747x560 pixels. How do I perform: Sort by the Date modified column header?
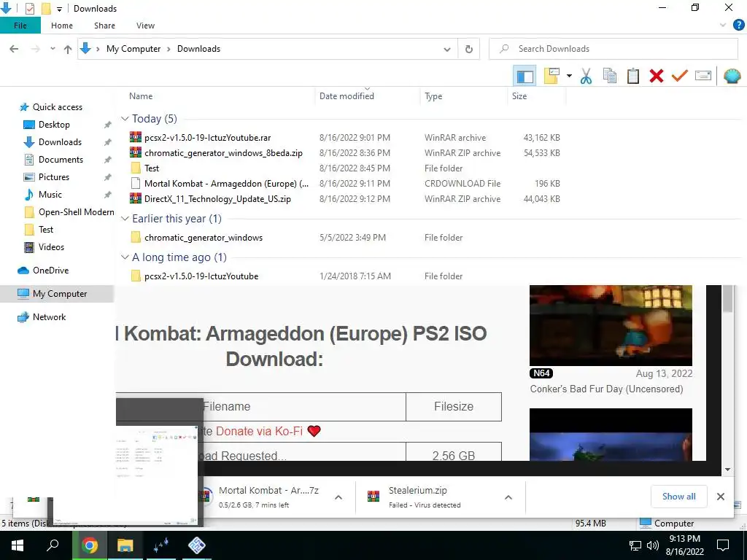(347, 96)
